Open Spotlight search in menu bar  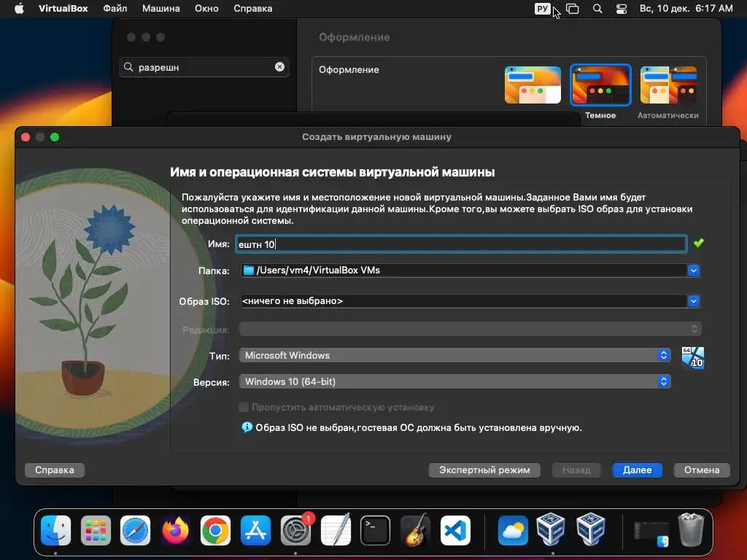[597, 9]
